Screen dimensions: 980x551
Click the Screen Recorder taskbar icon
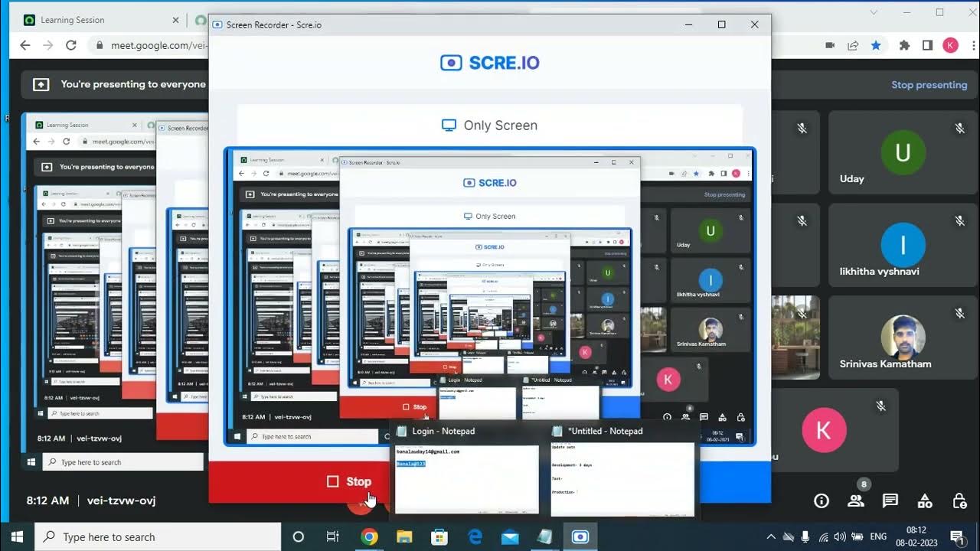tap(580, 536)
